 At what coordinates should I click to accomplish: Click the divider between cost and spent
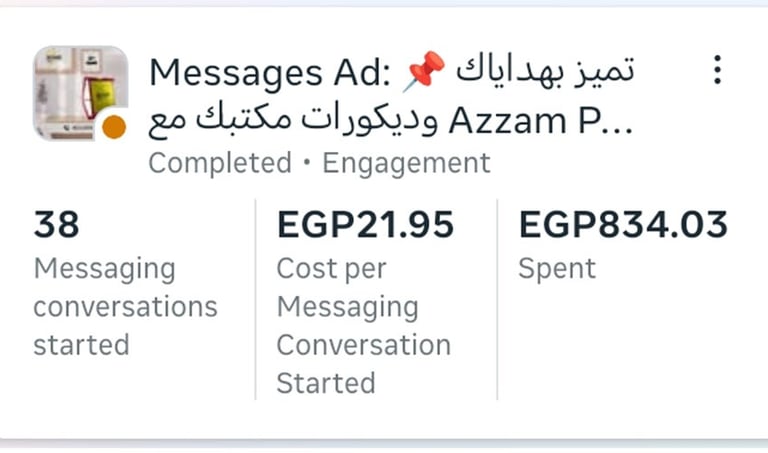click(497, 300)
